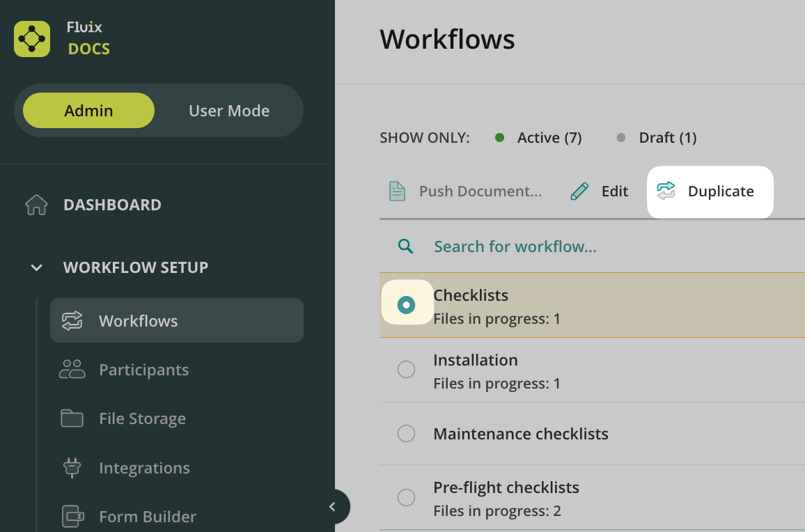The image size is (805, 532).
Task: Click the File Storage folder icon
Action: [72, 418]
